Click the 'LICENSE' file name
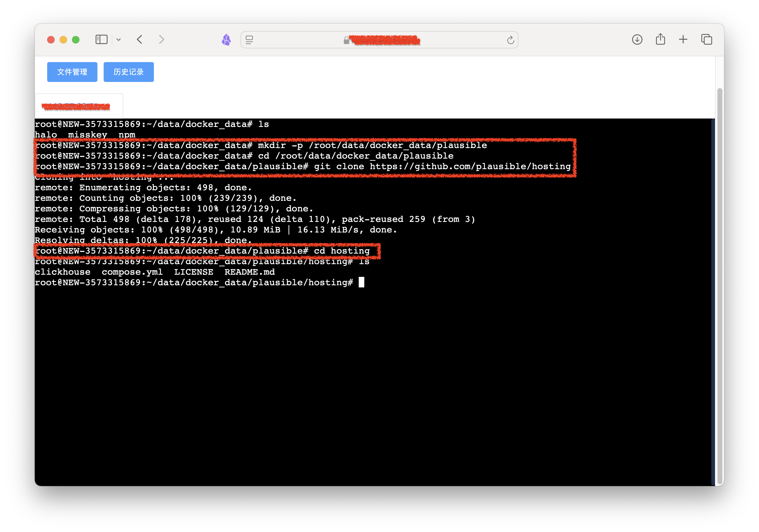The height and width of the screenshot is (532, 759). click(x=193, y=272)
